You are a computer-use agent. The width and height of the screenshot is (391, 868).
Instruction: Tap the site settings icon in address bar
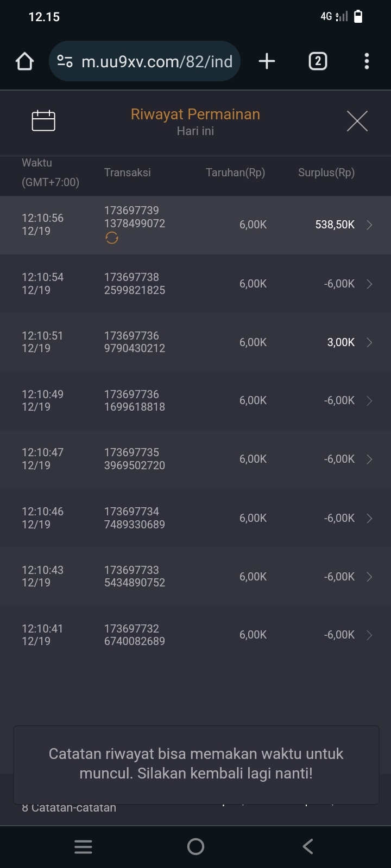(x=65, y=61)
